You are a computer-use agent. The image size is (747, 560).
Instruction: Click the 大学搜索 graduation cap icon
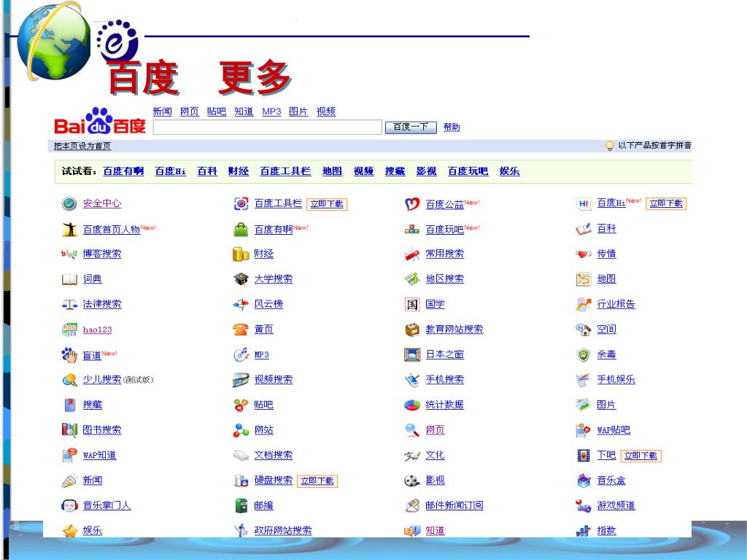point(241,279)
